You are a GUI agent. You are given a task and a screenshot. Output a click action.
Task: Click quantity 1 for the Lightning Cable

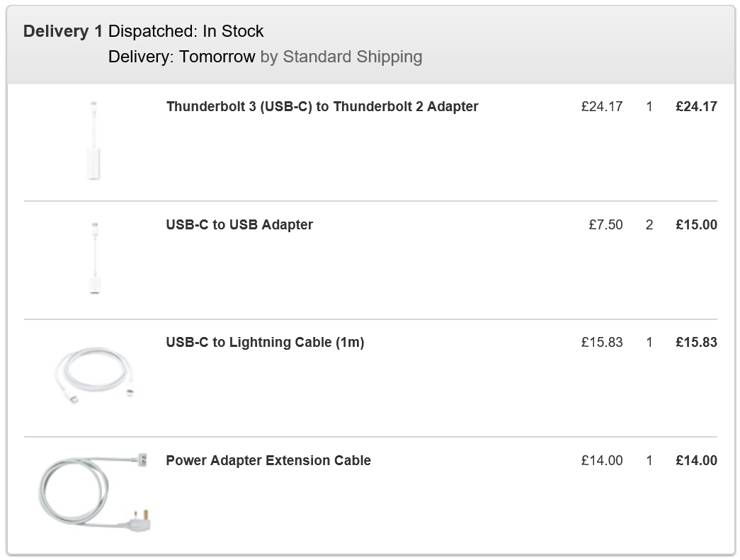click(x=649, y=343)
